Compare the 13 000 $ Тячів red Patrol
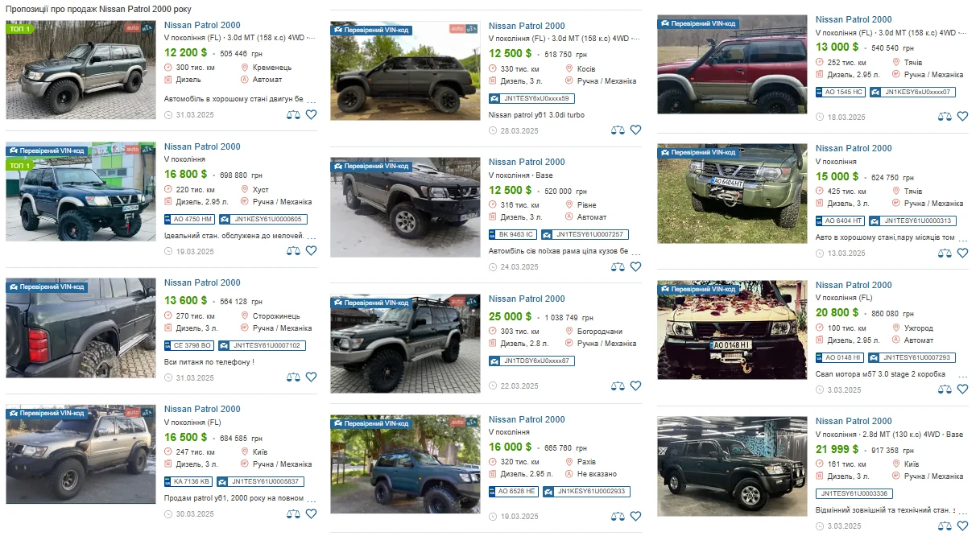The height and width of the screenshot is (536, 980). (945, 116)
